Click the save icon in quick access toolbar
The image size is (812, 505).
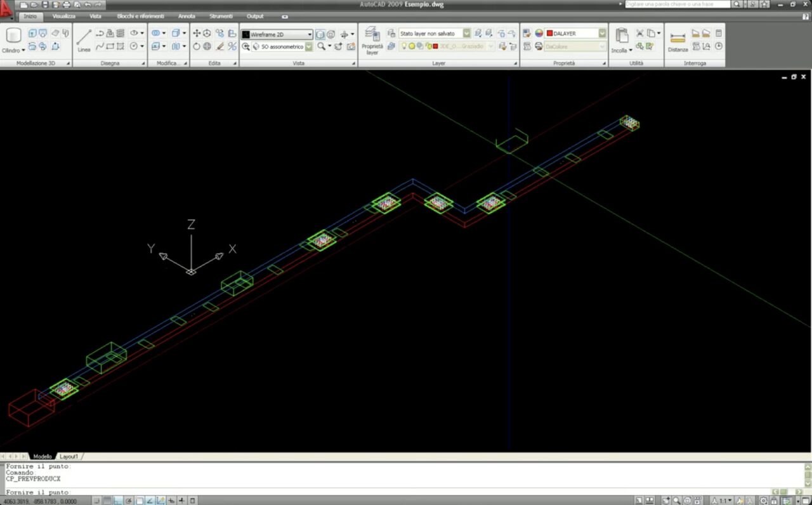point(45,4)
